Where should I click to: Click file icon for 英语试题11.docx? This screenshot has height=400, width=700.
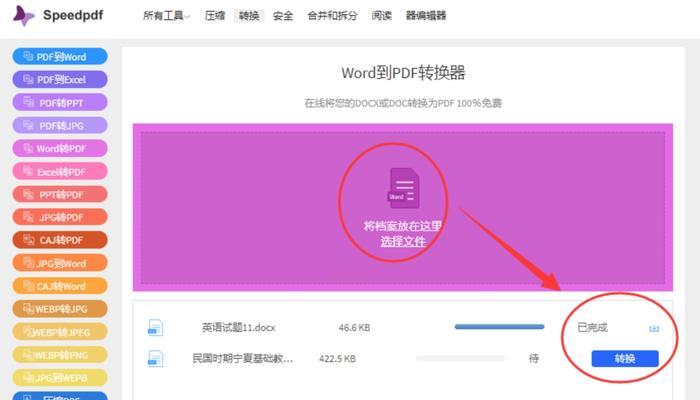(x=155, y=328)
